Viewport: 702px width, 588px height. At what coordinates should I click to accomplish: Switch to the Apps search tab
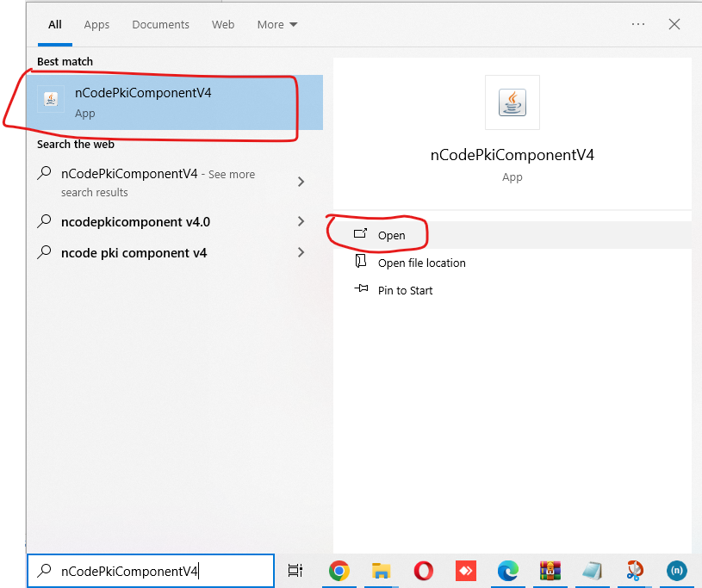click(x=96, y=25)
